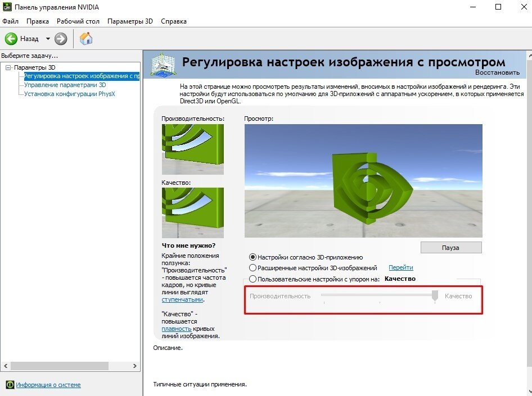Click the System information icon
The image size is (532, 396).
(10, 384)
